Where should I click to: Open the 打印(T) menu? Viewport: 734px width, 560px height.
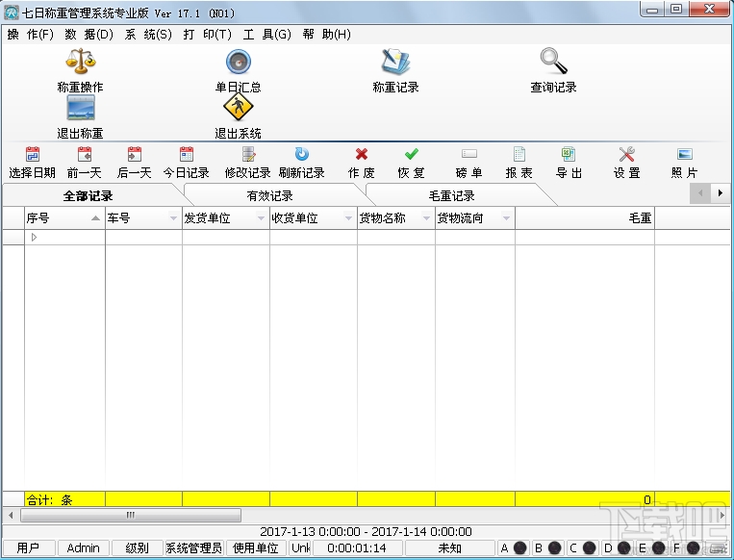coord(208,35)
